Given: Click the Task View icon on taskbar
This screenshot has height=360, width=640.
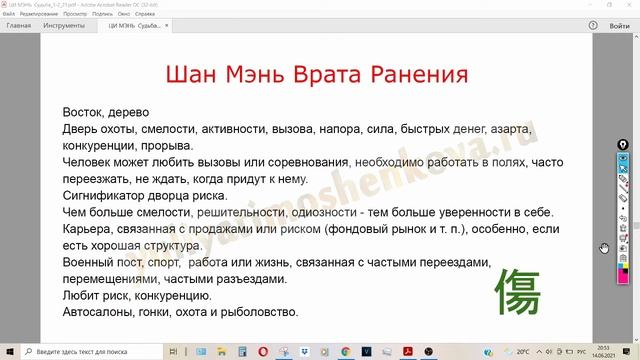Looking at the screenshot, I should coord(173,351).
